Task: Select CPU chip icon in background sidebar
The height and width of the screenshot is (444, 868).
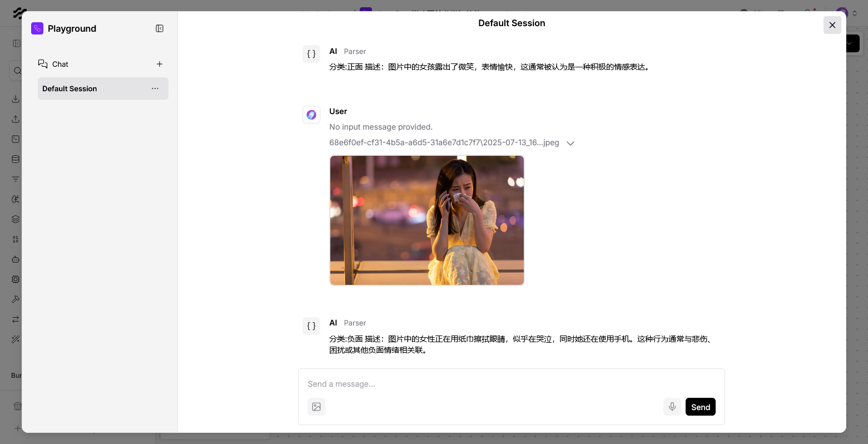Action: (x=16, y=279)
